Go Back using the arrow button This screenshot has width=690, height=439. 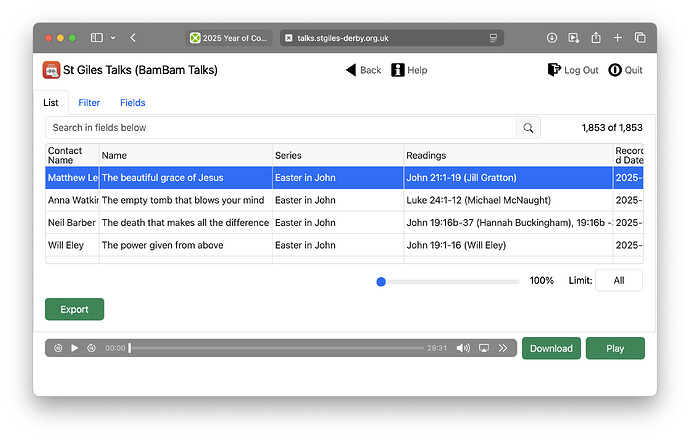point(363,70)
